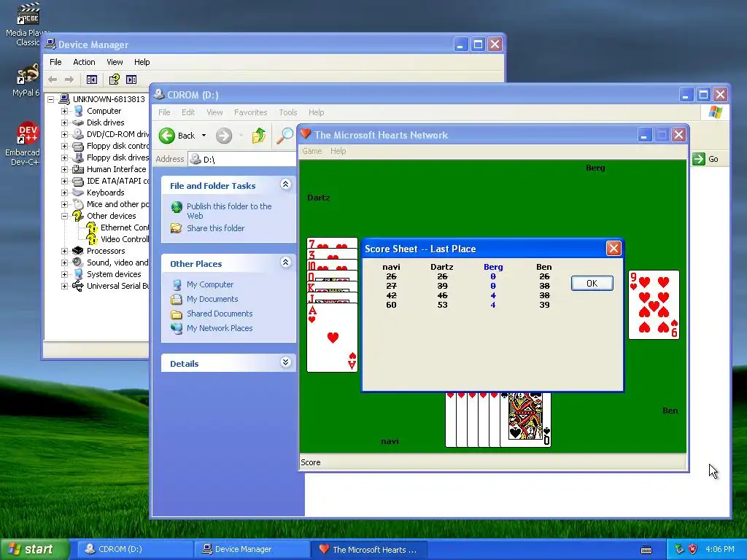
Task: Close the Score Sheet dialog
Action: (613, 248)
